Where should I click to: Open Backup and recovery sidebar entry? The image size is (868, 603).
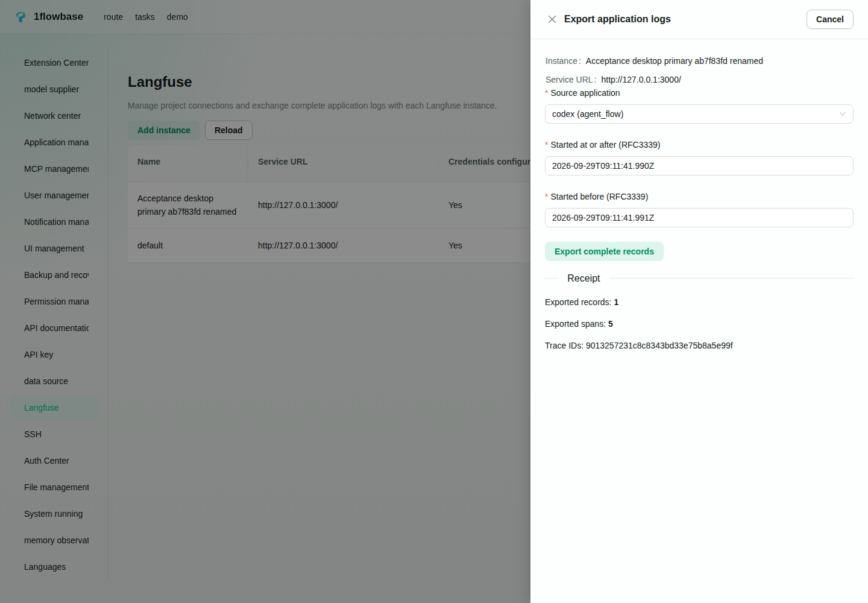click(54, 275)
